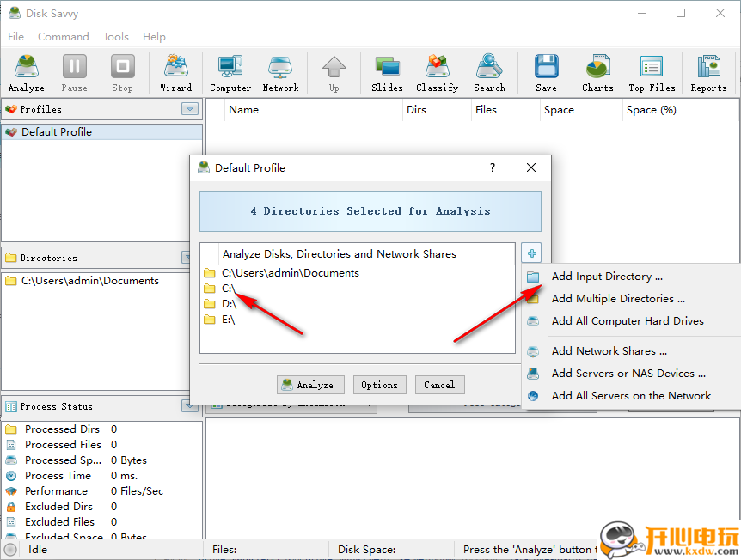Viewport: 741px width, 560px height.
Task: Open the Wizard tool
Action: coord(175,73)
